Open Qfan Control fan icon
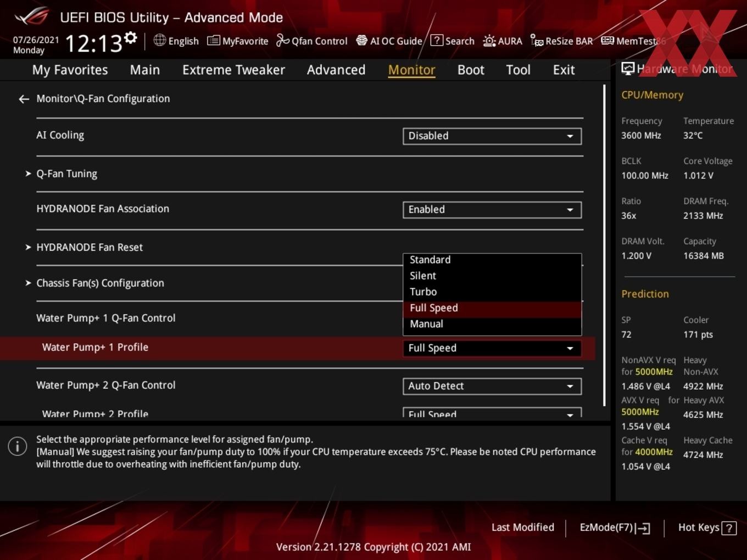The height and width of the screenshot is (560, 747). [x=282, y=40]
